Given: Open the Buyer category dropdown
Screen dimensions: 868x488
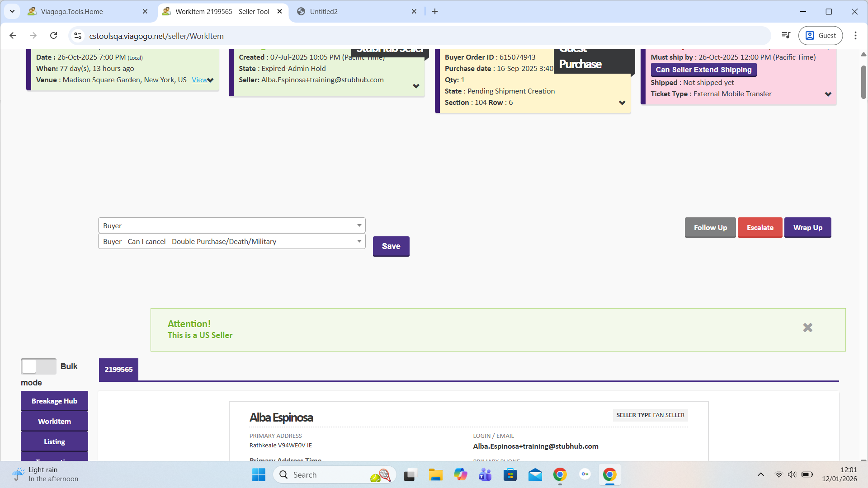Looking at the screenshot, I should (x=231, y=225).
